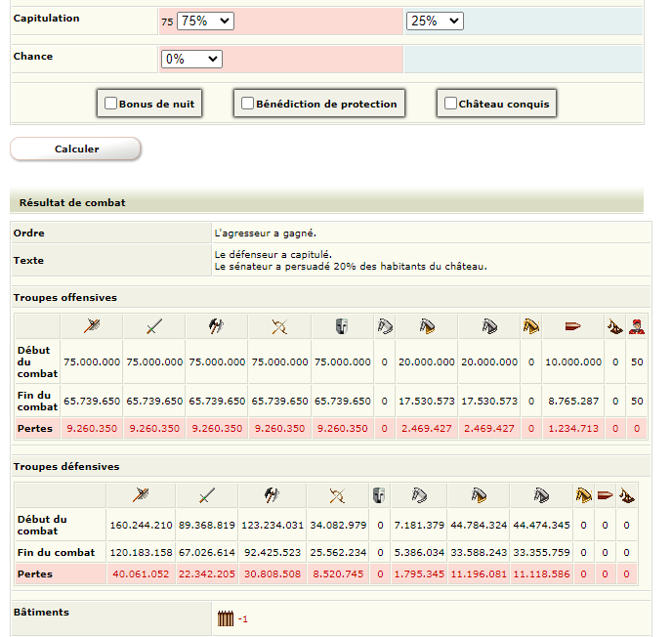
Task: Tick the Bénédiction de protection checkbox
Action: coord(247,103)
